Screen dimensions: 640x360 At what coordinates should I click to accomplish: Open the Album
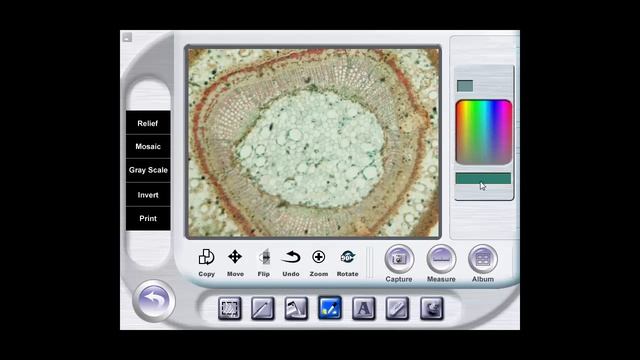[x=483, y=259]
